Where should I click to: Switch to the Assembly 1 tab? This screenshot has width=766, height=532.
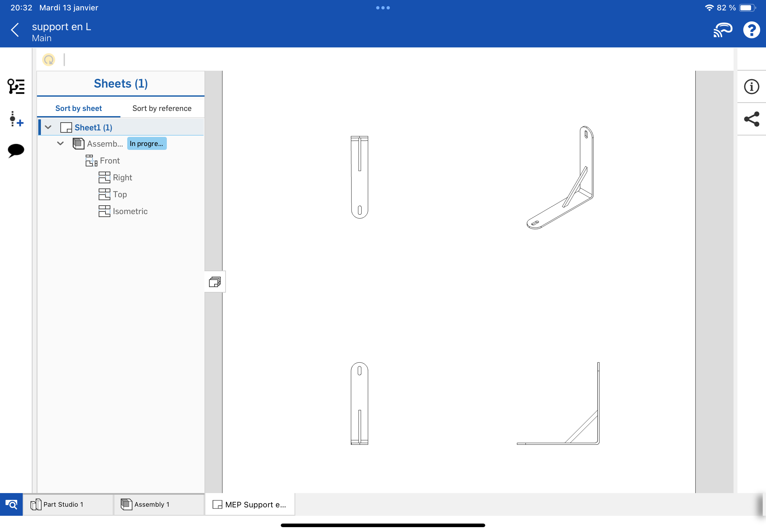coord(152,504)
